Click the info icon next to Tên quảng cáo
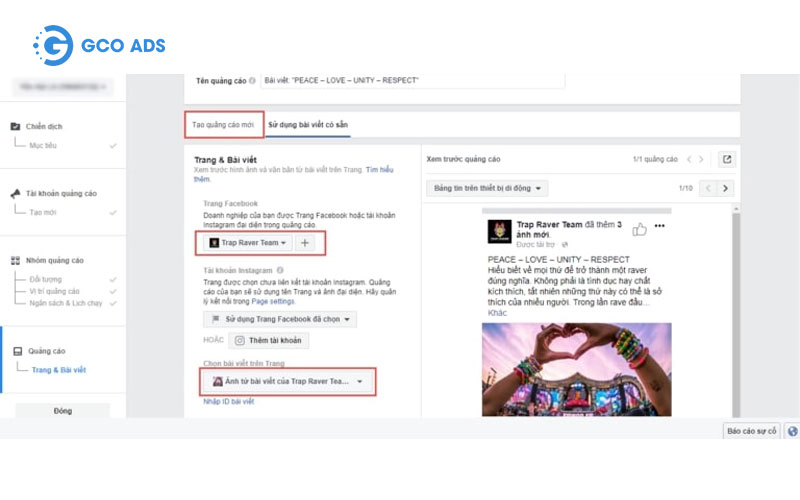800x500 pixels. pyautogui.click(x=252, y=80)
